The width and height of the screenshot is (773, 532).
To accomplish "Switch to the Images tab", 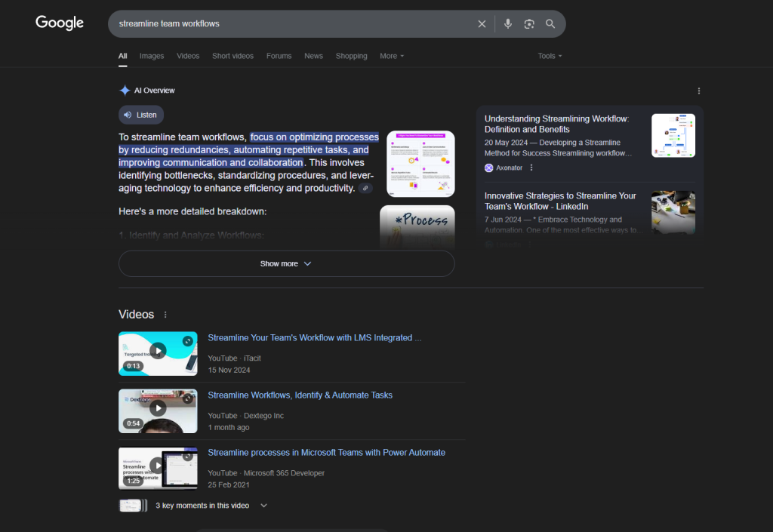I will 151,56.
